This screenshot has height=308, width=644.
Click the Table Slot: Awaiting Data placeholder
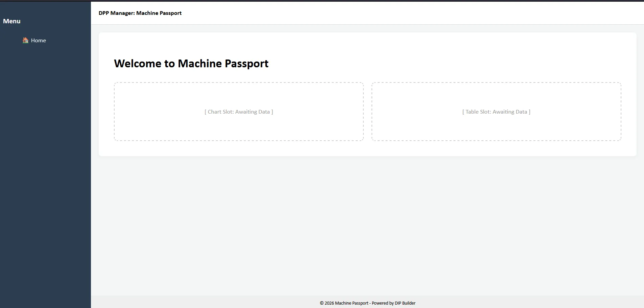(496, 112)
